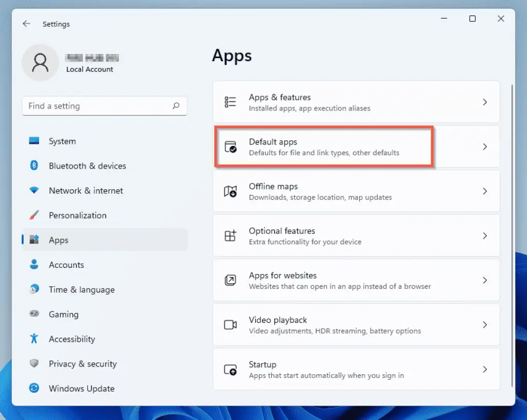This screenshot has height=420, width=527.
Task: Open the Apps for websites title
Action: 283,276
